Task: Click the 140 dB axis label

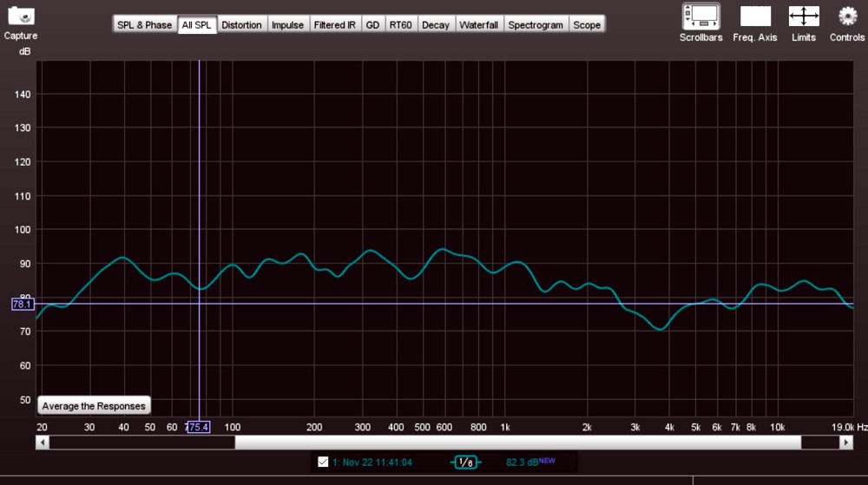Action: point(23,95)
